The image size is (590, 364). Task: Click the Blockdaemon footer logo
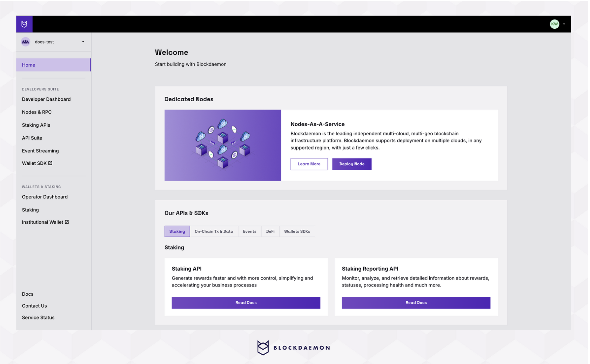(293, 348)
